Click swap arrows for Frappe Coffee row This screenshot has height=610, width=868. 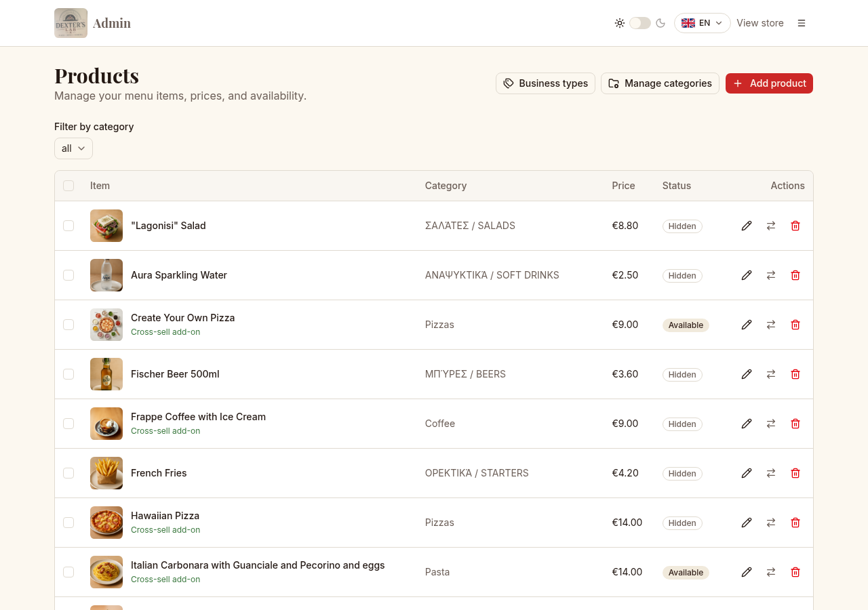(771, 424)
